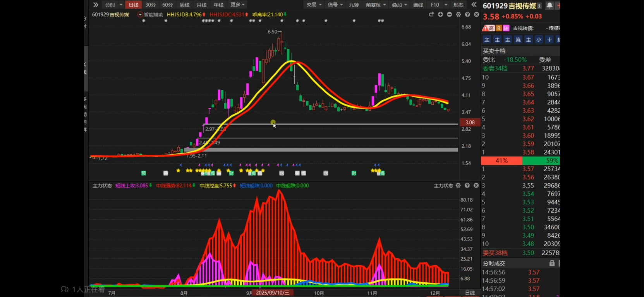Open the stock info 'i' icon
The height and width of the screenshot is (297, 644).
[539, 6]
